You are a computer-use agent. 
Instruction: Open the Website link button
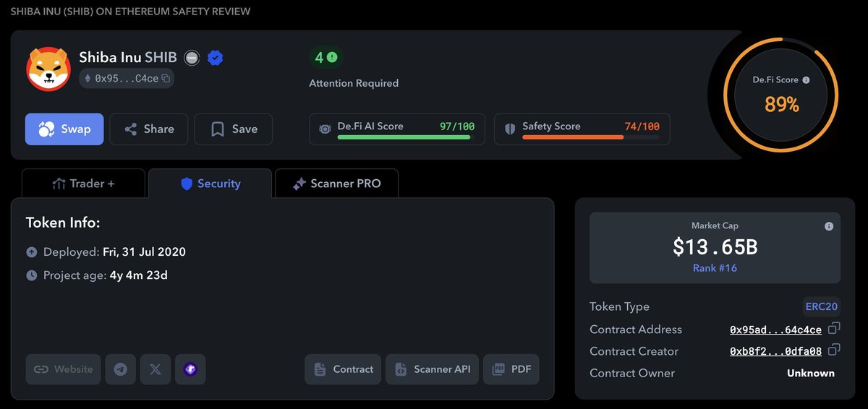64,369
